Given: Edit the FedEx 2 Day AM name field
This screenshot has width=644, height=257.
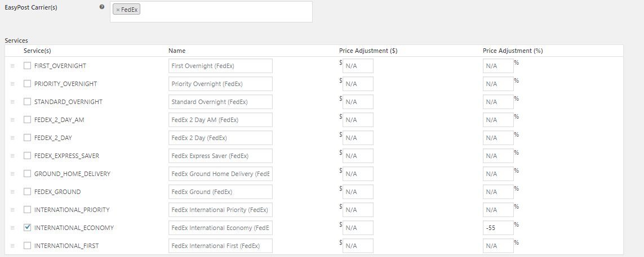Looking at the screenshot, I should [220, 120].
